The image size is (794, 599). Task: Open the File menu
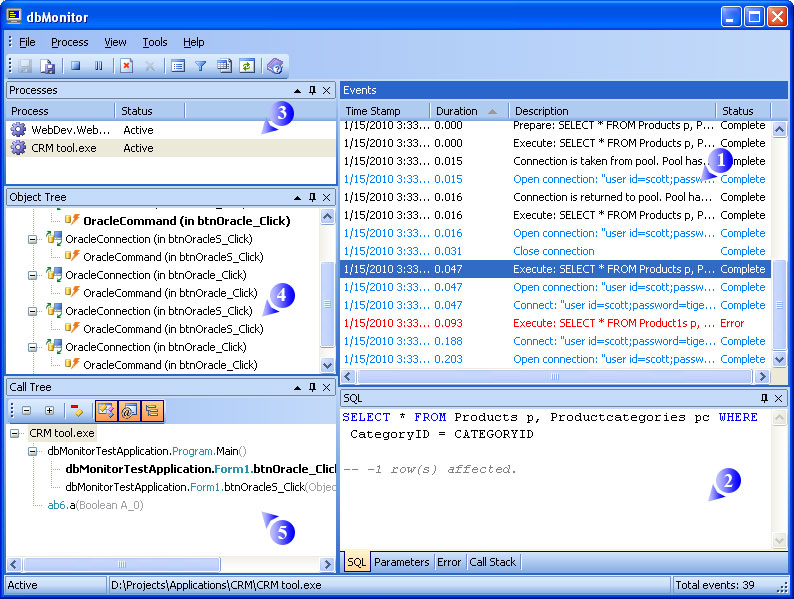coord(27,42)
